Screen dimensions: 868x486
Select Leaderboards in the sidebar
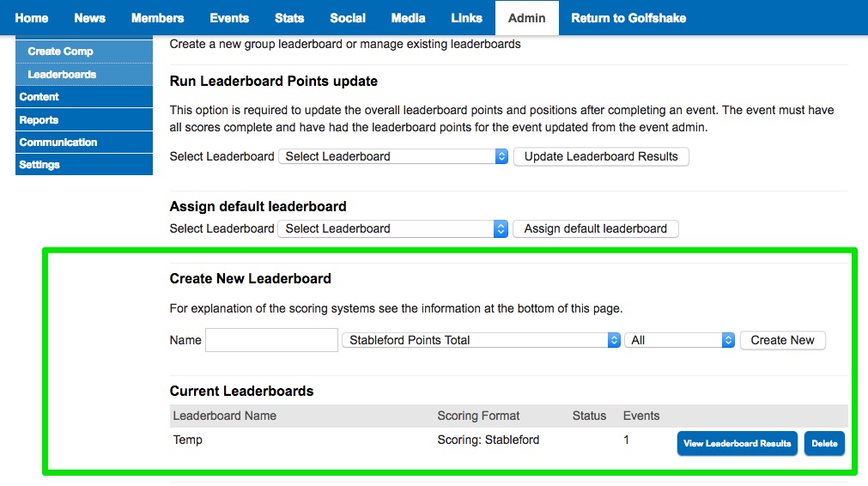click(x=62, y=75)
